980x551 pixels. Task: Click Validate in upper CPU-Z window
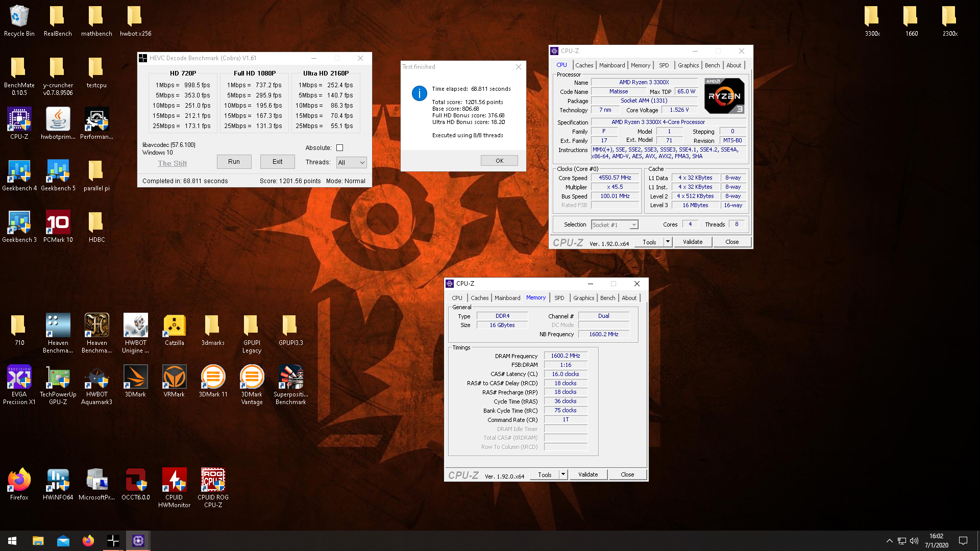(x=693, y=242)
